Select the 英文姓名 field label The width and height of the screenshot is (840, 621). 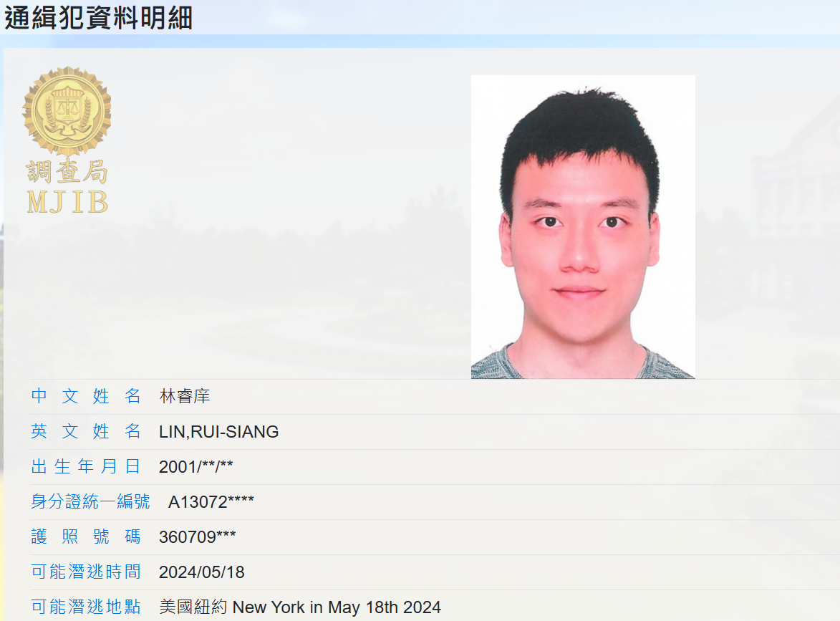86,431
